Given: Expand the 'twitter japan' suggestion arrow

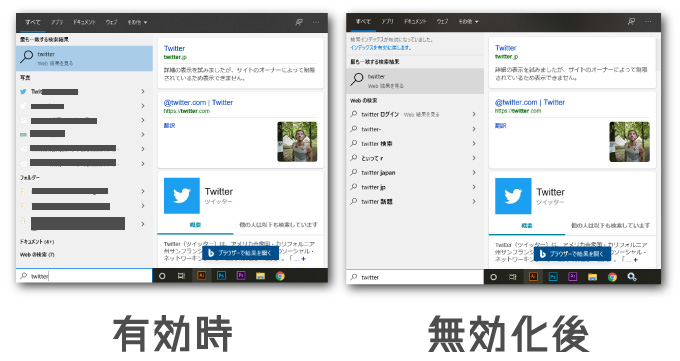Looking at the screenshot, I should [x=474, y=173].
